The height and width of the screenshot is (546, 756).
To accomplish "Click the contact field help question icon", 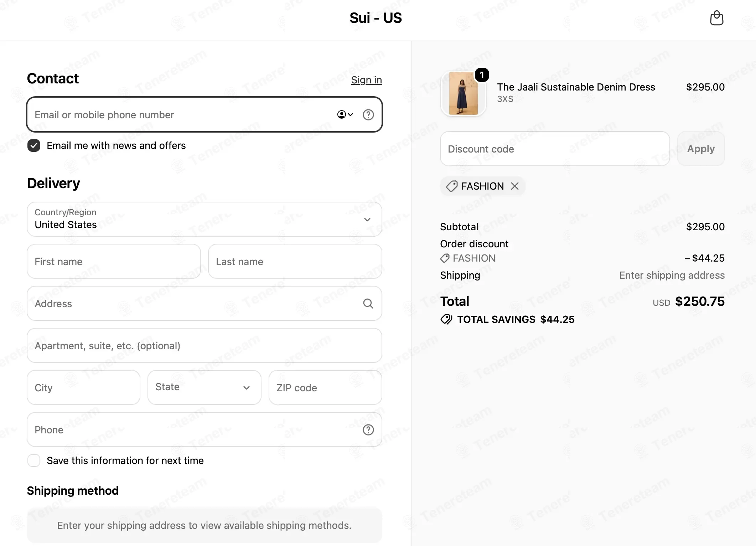I will (368, 115).
